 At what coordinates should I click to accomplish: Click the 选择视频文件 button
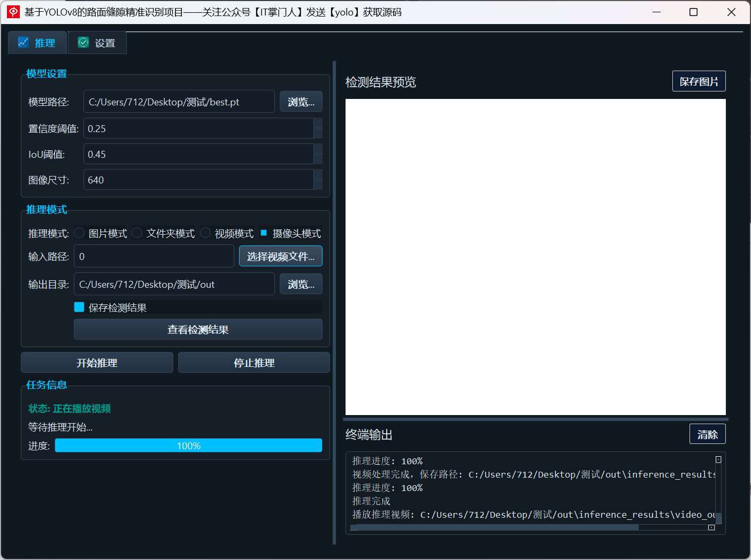[x=281, y=256]
